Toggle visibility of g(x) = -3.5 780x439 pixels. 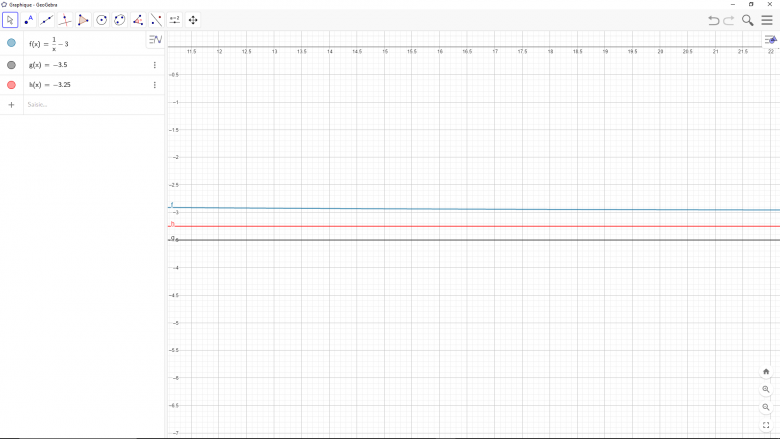[11, 65]
